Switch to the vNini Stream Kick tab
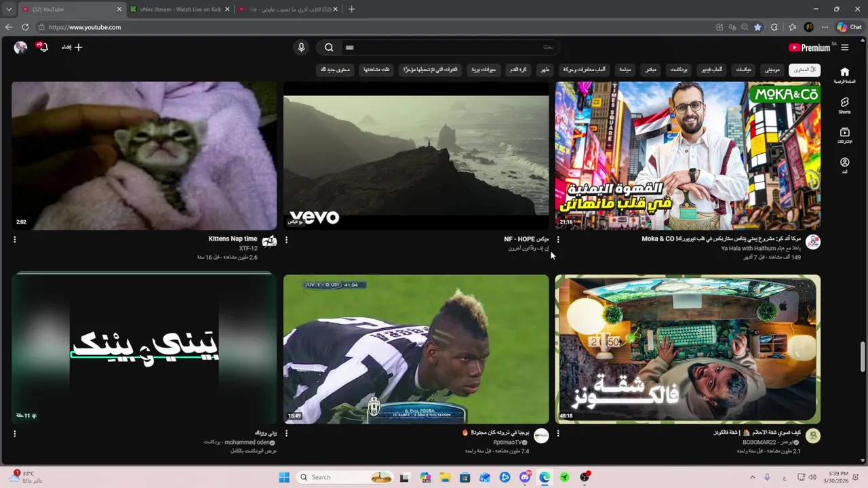The image size is (868, 488). pos(180,9)
